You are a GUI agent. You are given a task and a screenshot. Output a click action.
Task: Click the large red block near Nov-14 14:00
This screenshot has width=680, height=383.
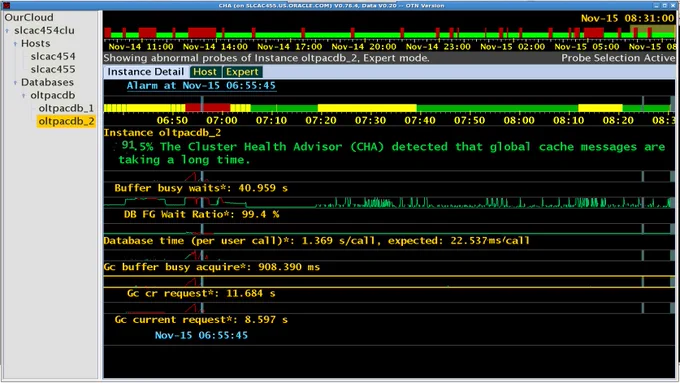pos(202,33)
